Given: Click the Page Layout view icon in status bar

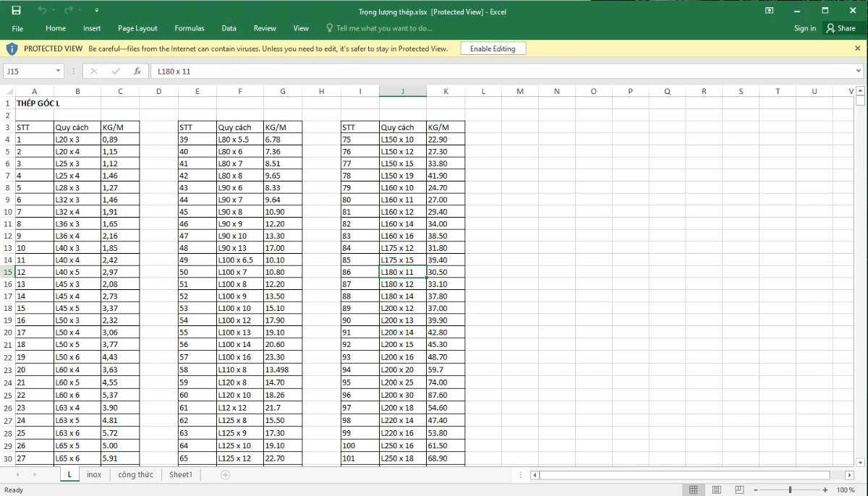Looking at the screenshot, I should click(716, 489).
